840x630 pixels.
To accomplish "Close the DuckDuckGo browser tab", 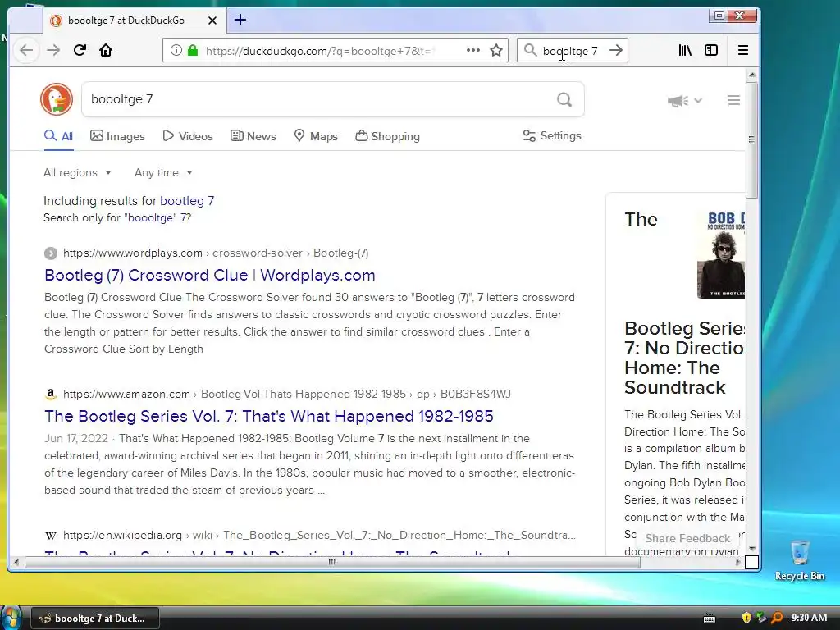I will 212,21.
